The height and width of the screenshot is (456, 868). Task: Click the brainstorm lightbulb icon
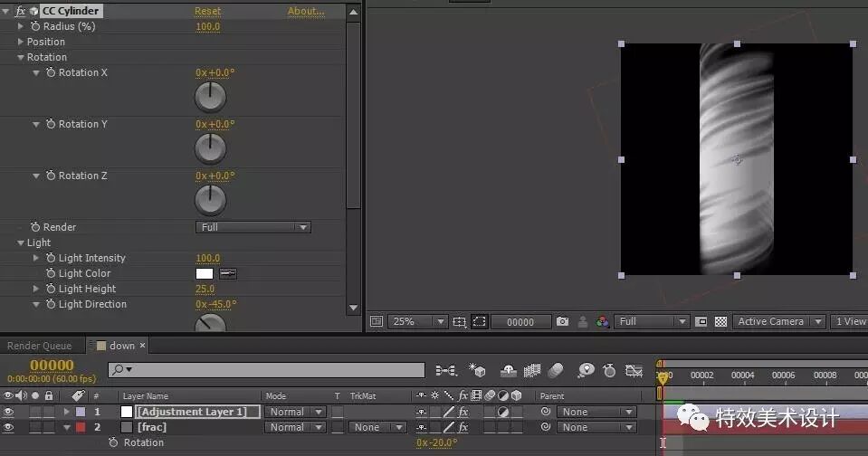[x=586, y=370]
